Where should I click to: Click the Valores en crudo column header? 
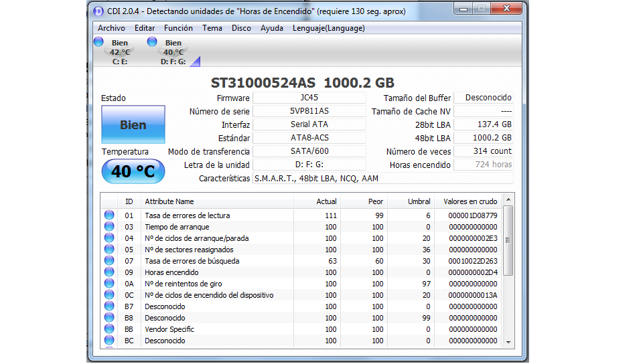tap(468, 201)
